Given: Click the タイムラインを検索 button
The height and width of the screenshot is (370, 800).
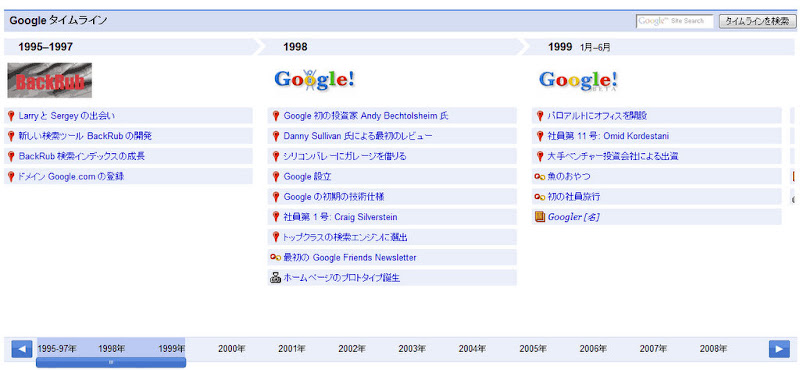Looking at the screenshot, I should coord(757,21).
